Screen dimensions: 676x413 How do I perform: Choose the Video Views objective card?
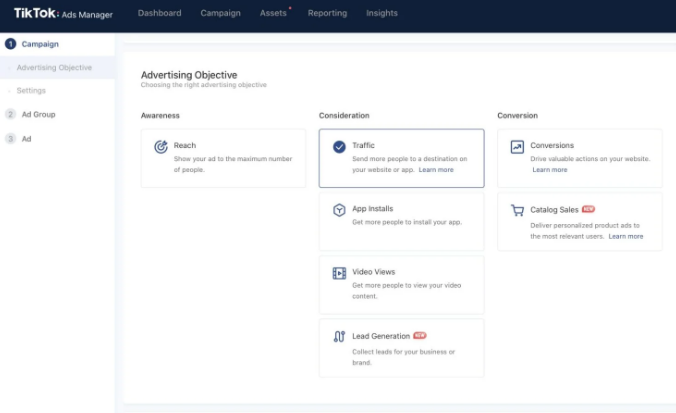click(x=401, y=284)
